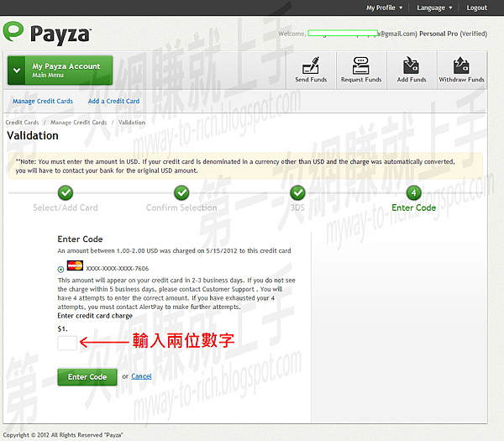Viewport: 504px width, 441px height.
Task: Click the card number XXXX-XXXX-XXXX-7606
Action: pyautogui.click(x=118, y=269)
